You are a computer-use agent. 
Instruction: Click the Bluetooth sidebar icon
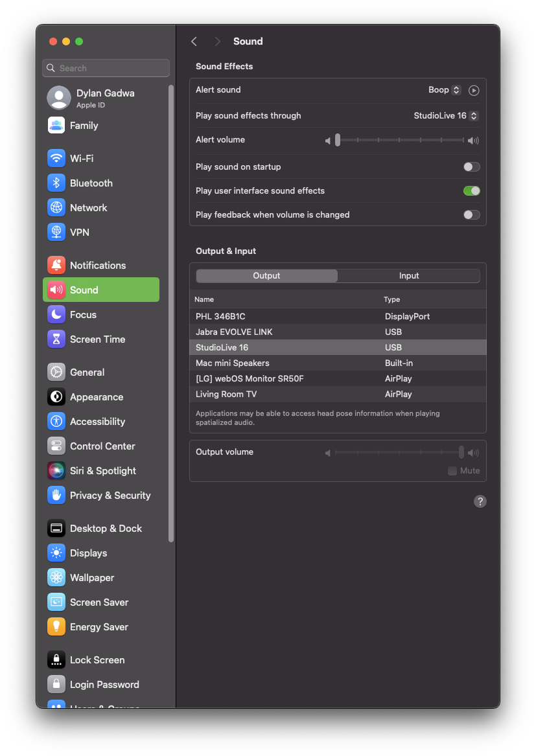pos(56,183)
